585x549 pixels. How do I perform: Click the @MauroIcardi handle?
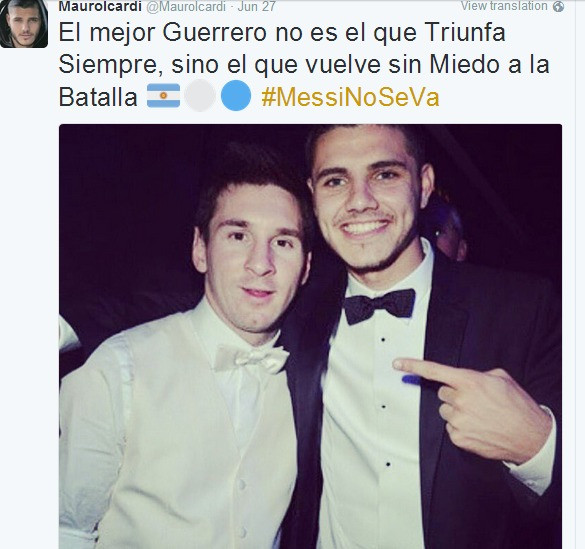click(185, 7)
